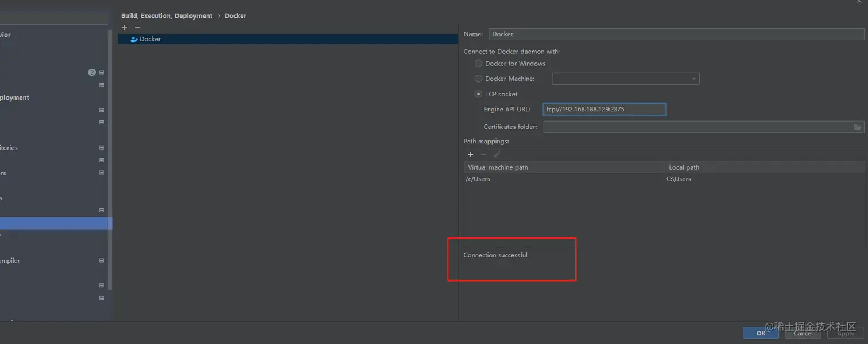Click the Docker breadcrumb label

[235, 16]
